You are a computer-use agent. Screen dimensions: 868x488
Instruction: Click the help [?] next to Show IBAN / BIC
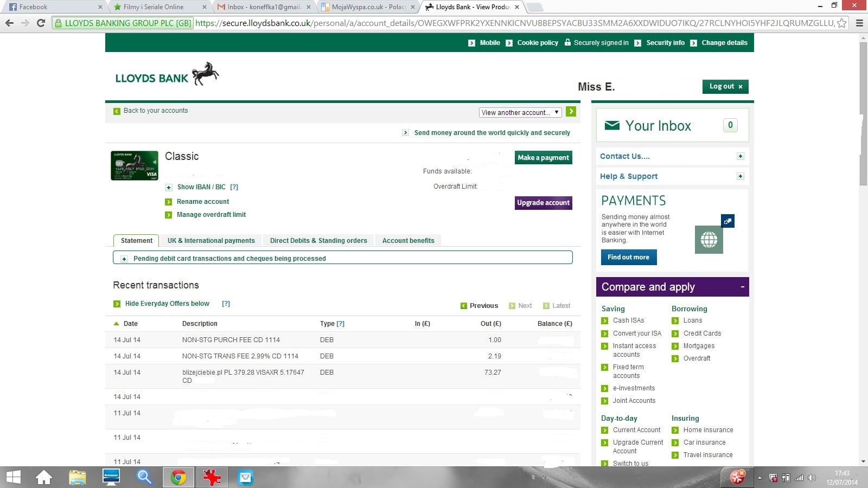[234, 187]
